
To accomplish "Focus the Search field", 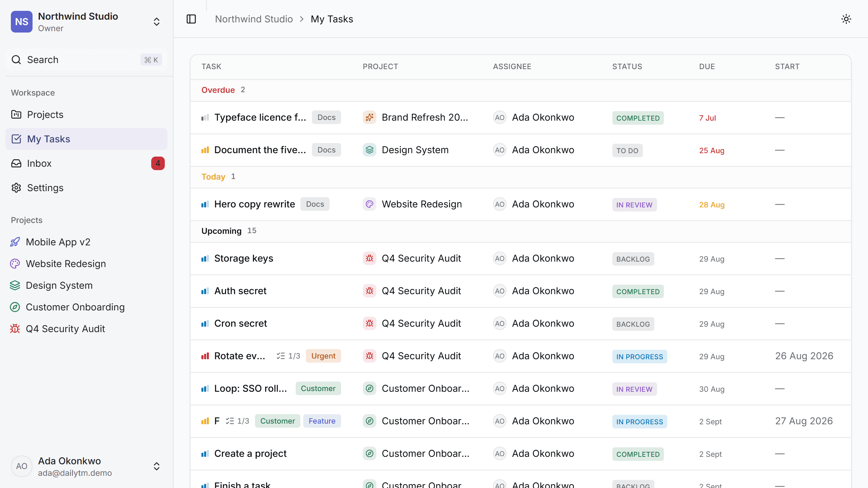I will (86, 60).
